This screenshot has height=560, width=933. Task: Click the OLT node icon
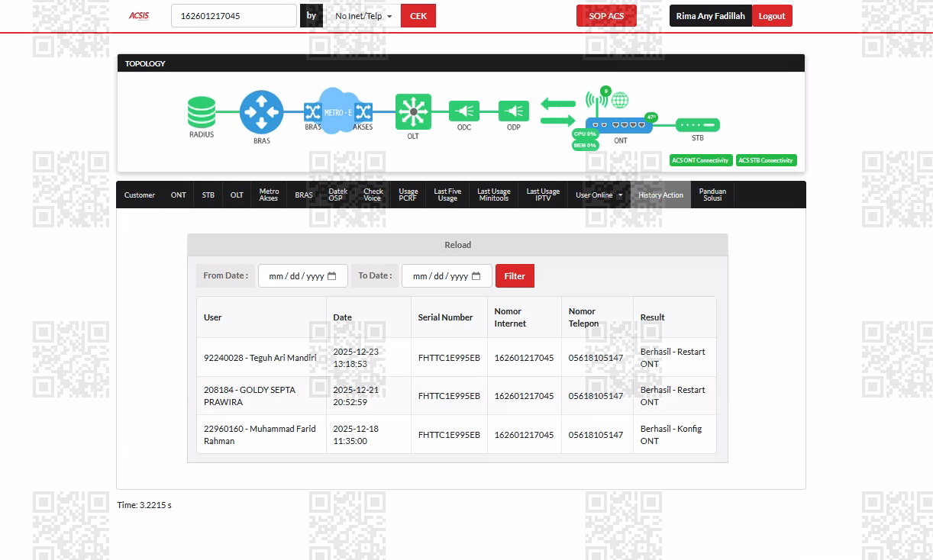(413, 112)
